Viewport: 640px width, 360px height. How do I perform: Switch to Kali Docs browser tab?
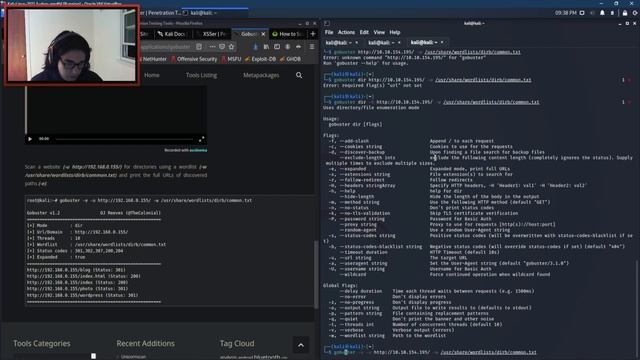(x=172, y=34)
